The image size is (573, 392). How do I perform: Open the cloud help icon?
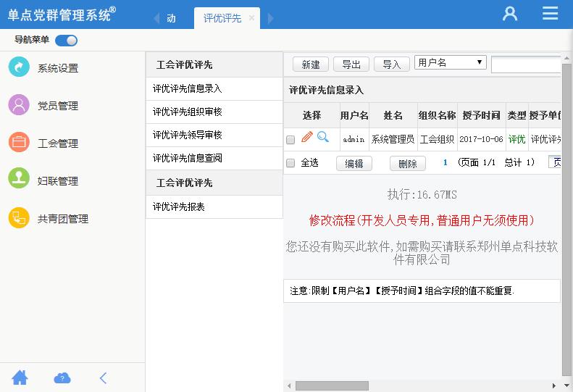pos(62,378)
